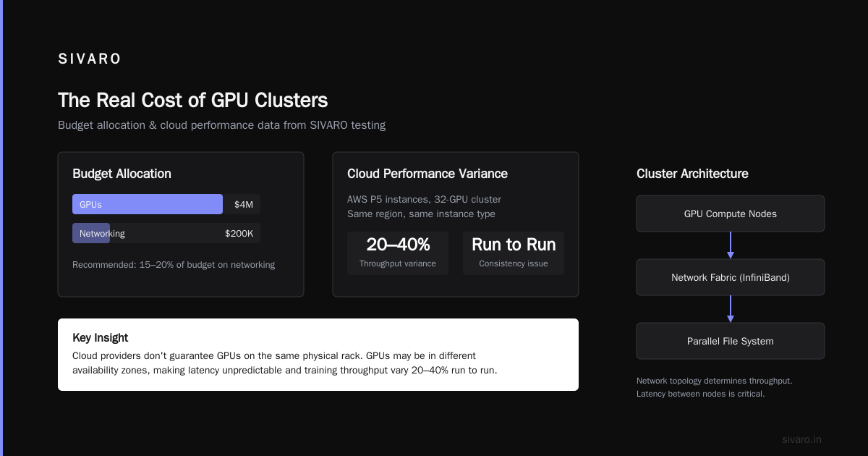868x456 pixels.
Task: Open the sivaro.in link
Action: (801, 439)
